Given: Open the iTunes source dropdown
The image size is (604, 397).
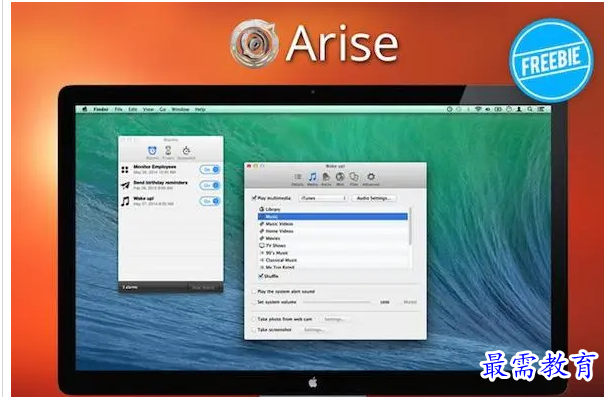Looking at the screenshot, I should (x=323, y=198).
